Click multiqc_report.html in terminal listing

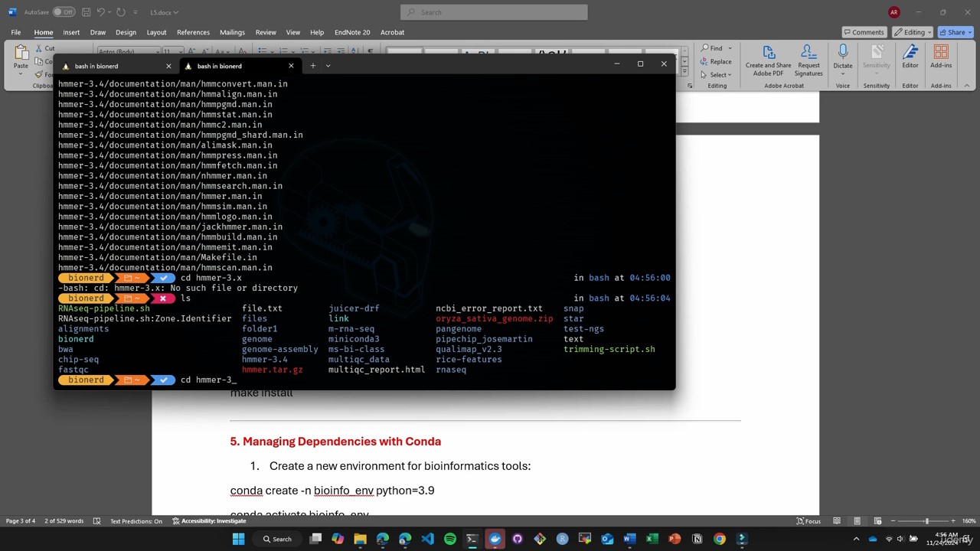click(377, 370)
